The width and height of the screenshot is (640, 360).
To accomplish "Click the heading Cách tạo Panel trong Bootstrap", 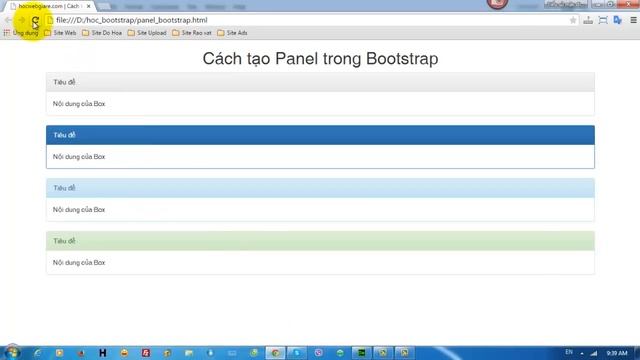I will pos(320,58).
